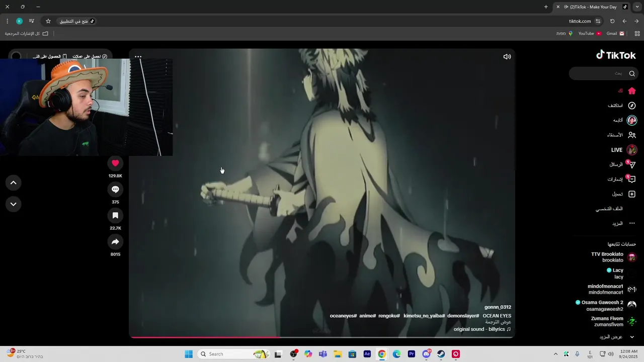Open the Friends sidebar tab

point(622,135)
